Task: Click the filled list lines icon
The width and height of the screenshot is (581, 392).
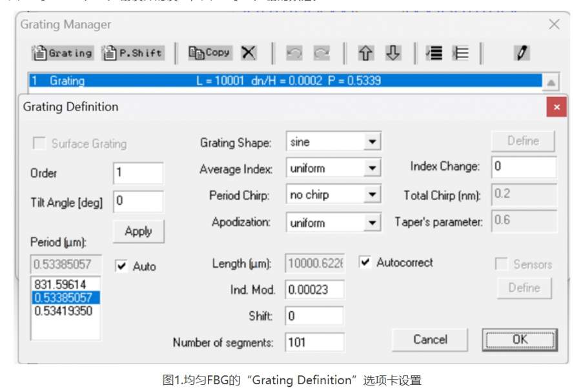Action: point(434,53)
